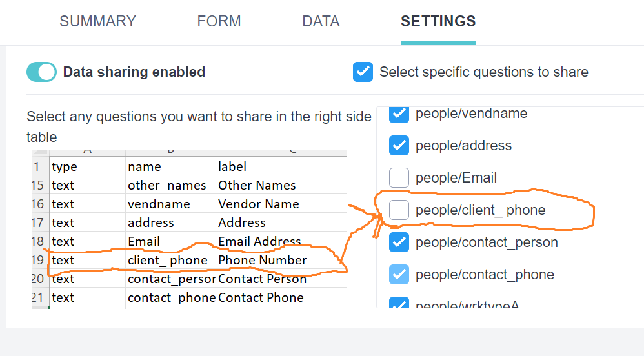This screenshot has width=644, height=356.
Task: Click the Email Address label cell
Action: 259,242
